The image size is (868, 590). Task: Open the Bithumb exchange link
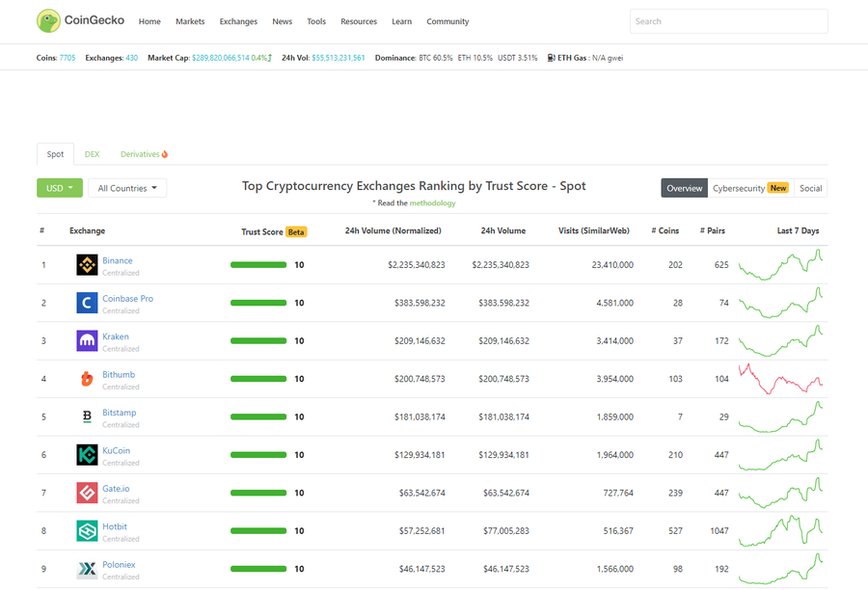click(x=119, y=375)
